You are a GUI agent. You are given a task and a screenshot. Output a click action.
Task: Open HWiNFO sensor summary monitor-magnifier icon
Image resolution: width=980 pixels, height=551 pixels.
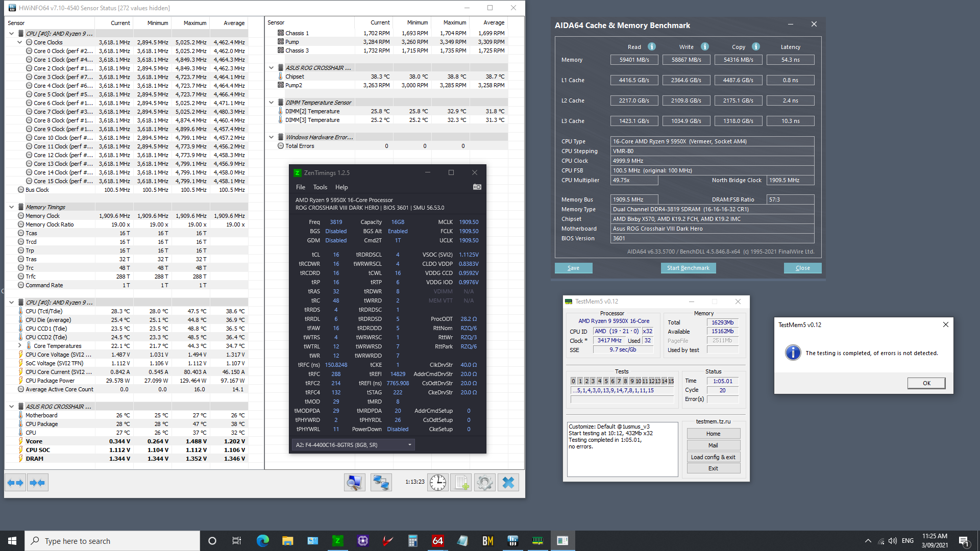pyautogui.click(x=354, y=483)
